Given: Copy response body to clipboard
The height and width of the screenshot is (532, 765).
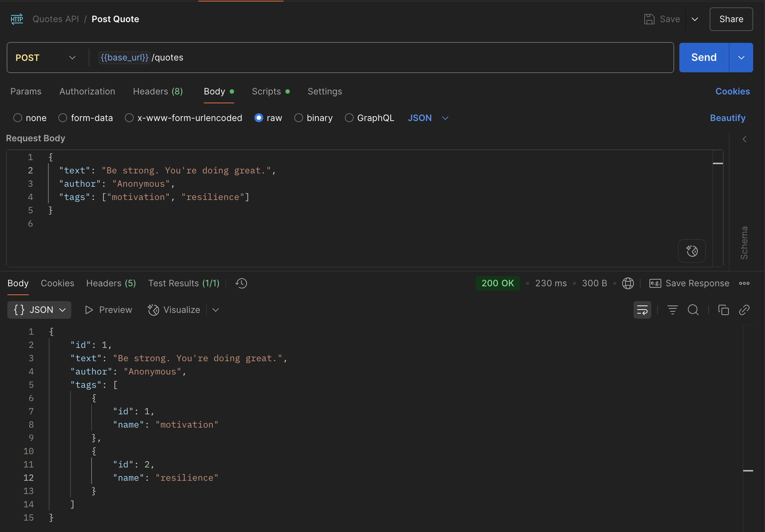Looking at the screenshot, I should 723,310.
